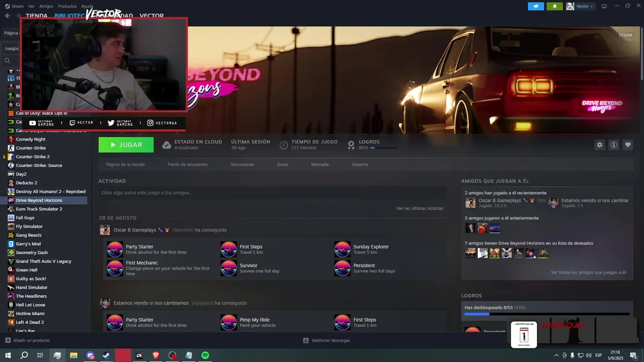Click Ver todos los amigos que juegan
The width and height of the screenshot is (644, 362).
pos(588,273)
